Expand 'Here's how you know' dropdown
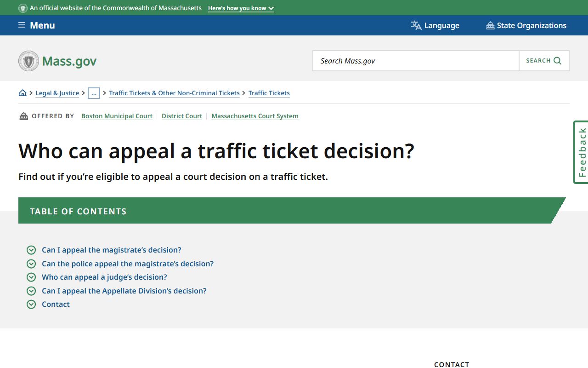 (x=241, y=8)
